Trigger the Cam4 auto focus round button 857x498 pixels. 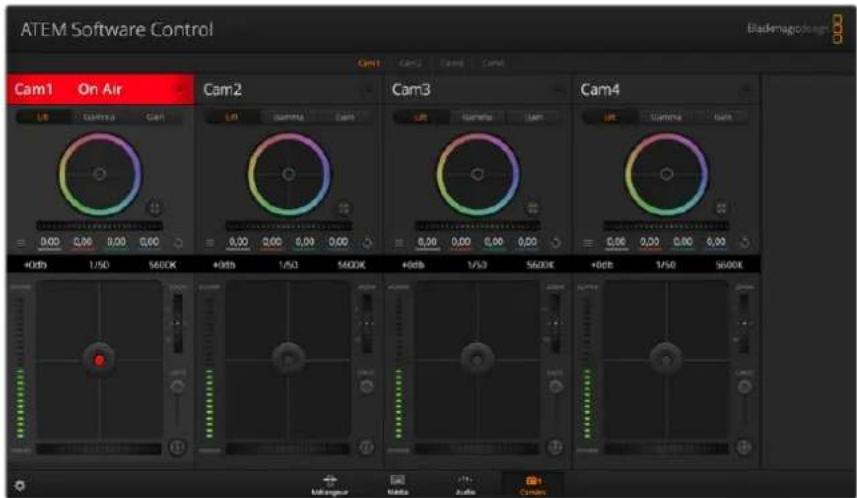[x=743, y=447]
